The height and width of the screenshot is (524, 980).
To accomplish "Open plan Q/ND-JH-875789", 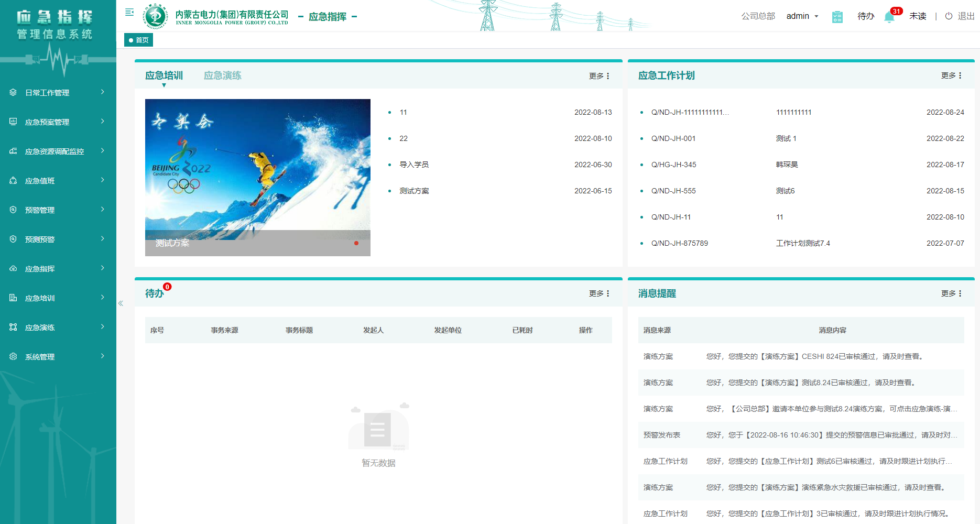I will (680, 243).
